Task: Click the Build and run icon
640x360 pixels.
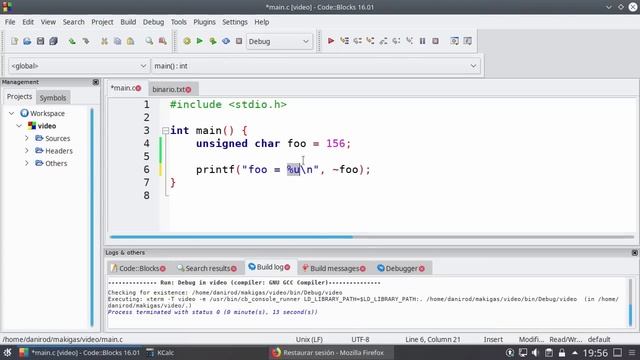Action: click(x=213, y=41)
